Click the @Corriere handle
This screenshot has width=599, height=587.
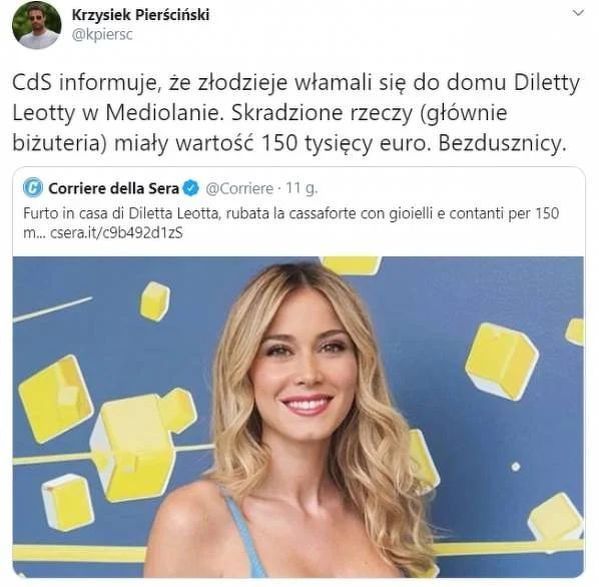(x=240, y=188)
